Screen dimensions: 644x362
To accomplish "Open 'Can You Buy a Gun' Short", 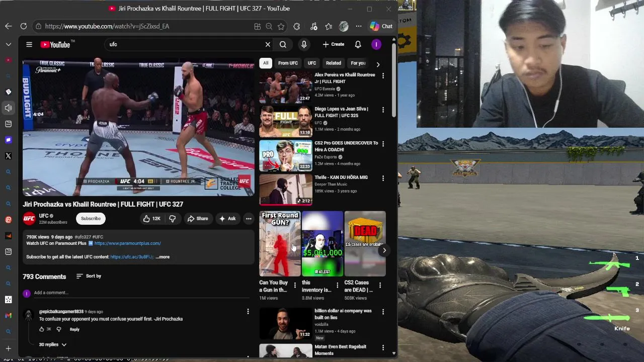I will [x=280, y=244].
